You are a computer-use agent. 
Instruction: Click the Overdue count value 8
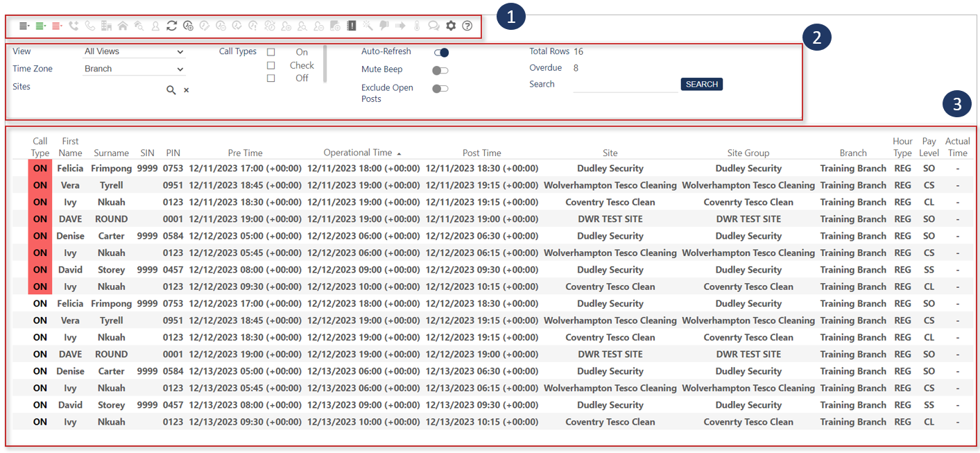[576, 68]
